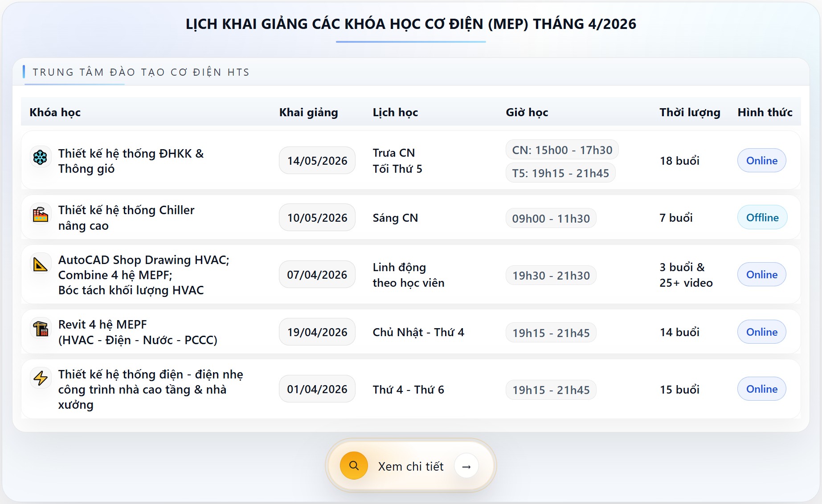Click the magnifier icon in Xem chi tiết button

353,465
